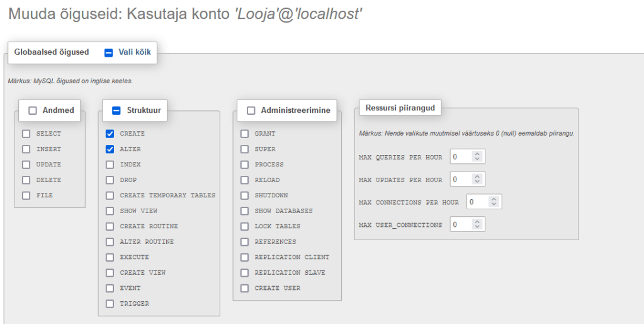Enable the DROP privilege
Viewport: 644px width, 324px height.
tap(110, 180)
